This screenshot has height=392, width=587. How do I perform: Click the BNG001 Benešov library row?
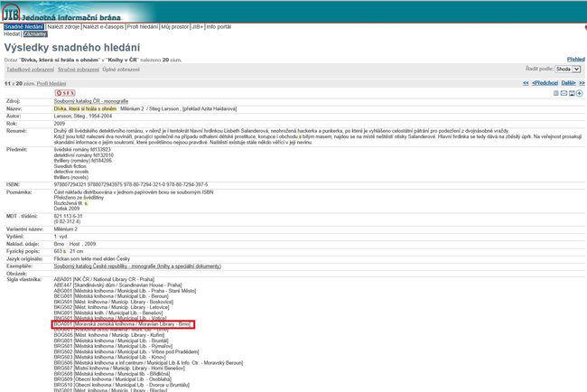point(108,313)
